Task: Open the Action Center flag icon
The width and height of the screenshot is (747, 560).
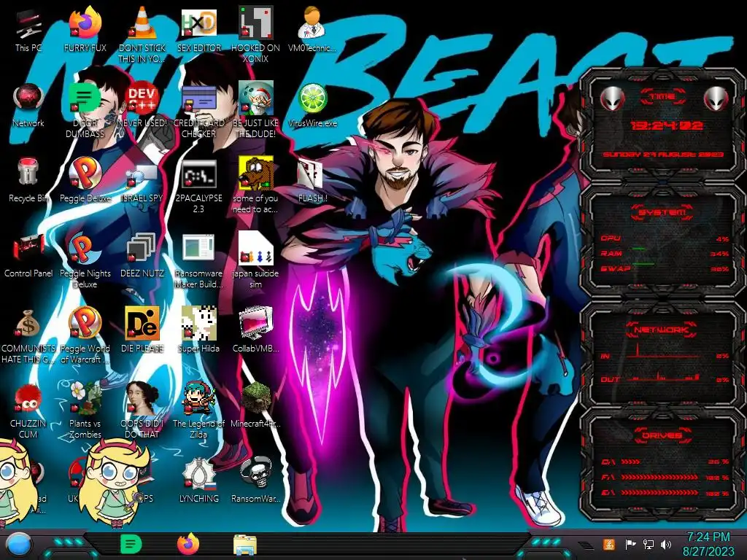Action: pyautogui.click(x=630, y=544)
